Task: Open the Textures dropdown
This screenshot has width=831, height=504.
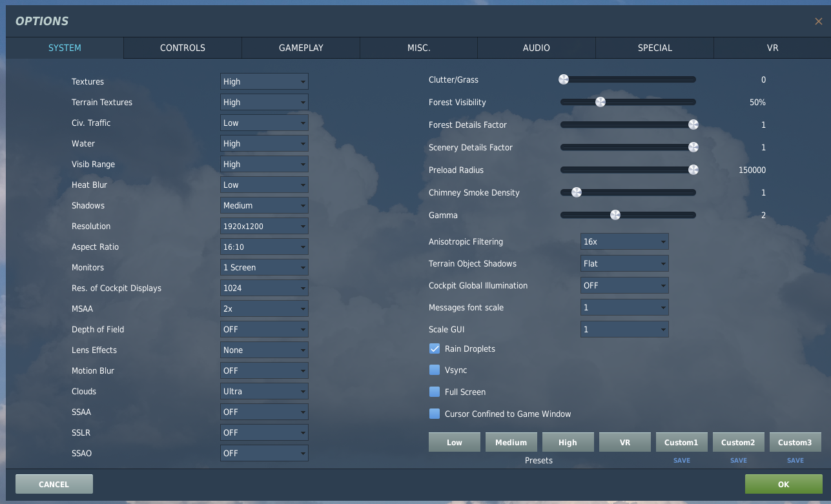Action: click(264, 81)
